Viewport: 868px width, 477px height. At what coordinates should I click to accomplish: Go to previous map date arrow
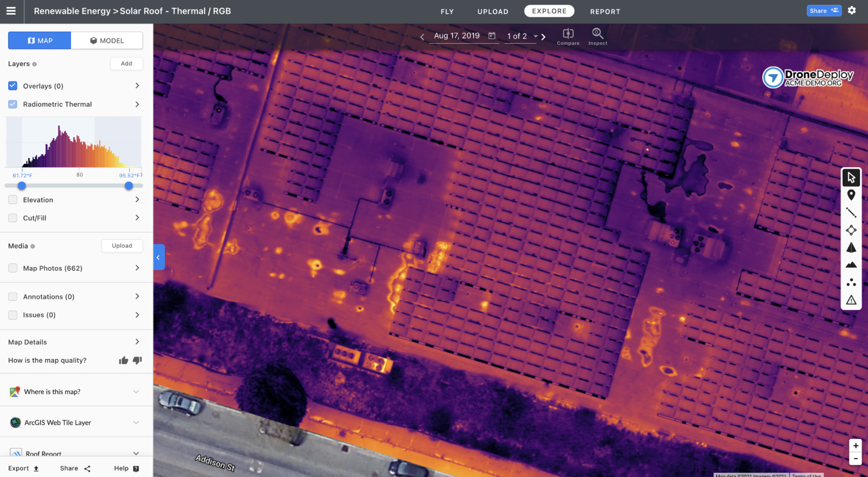pos(422,37)
